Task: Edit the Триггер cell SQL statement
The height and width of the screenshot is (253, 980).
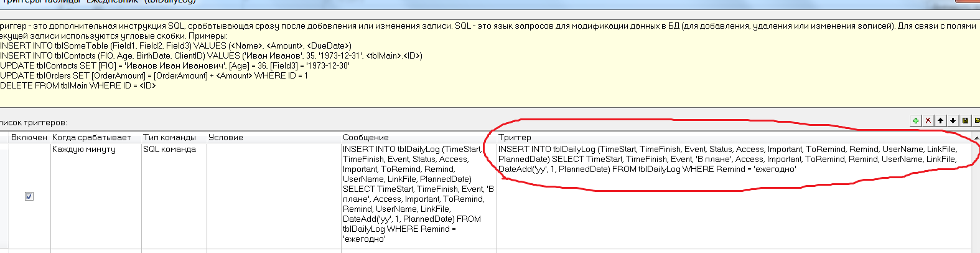Action: click(727, 159)
